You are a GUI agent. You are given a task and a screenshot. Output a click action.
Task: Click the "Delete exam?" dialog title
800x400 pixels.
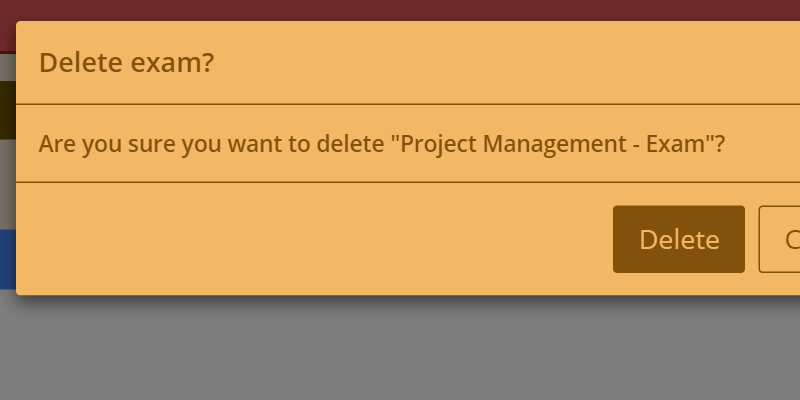point(126,64)
